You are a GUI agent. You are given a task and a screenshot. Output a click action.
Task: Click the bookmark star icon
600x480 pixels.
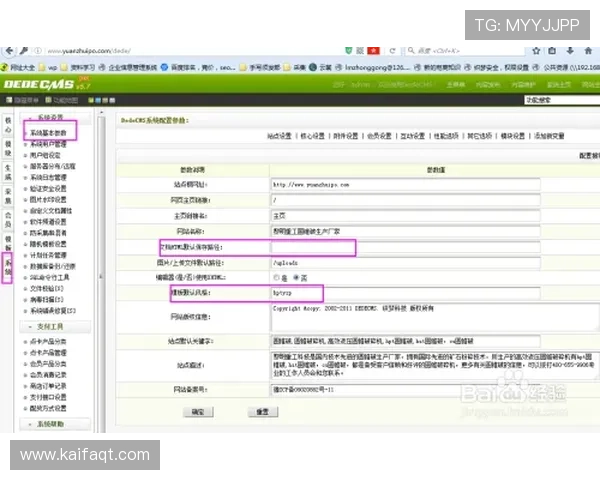click(x=536, y=51)
